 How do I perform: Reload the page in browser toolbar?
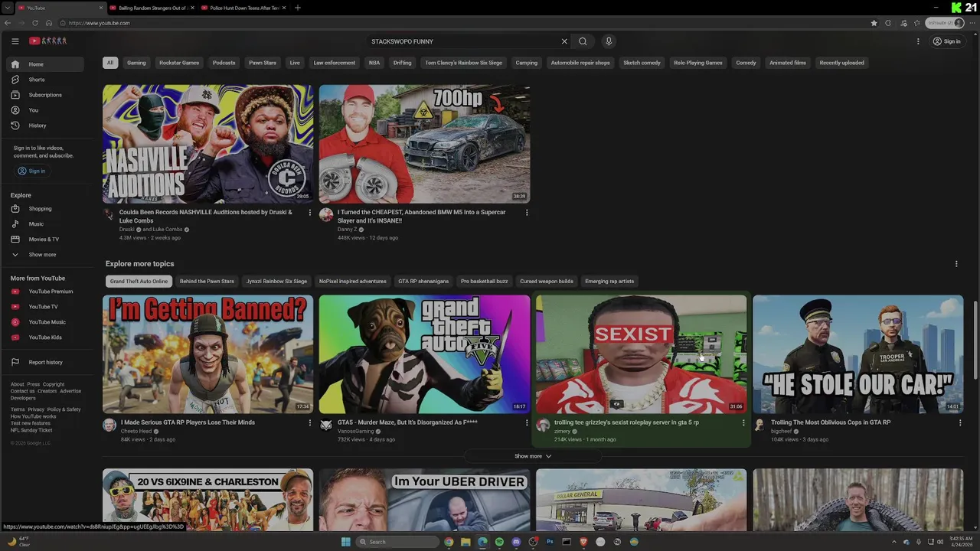pos(35,23)
